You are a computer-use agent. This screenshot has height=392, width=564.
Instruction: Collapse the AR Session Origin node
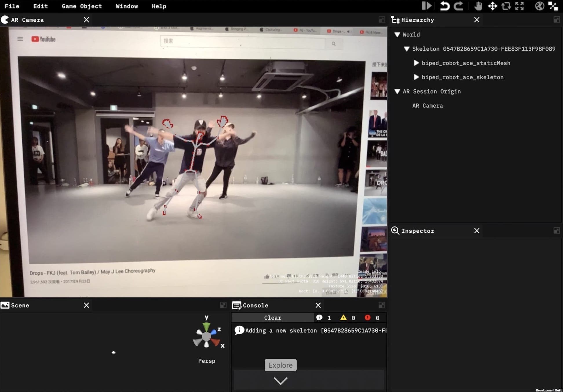coord(397,91)
